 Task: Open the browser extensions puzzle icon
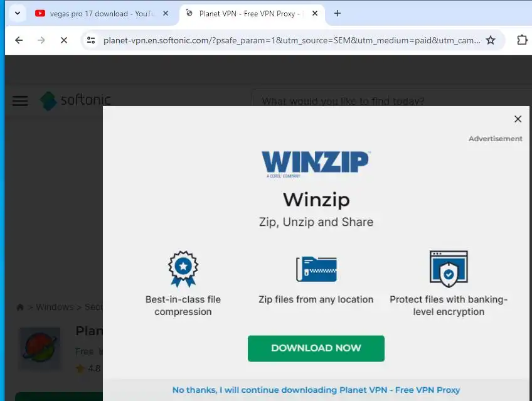[x=522, y=40]
